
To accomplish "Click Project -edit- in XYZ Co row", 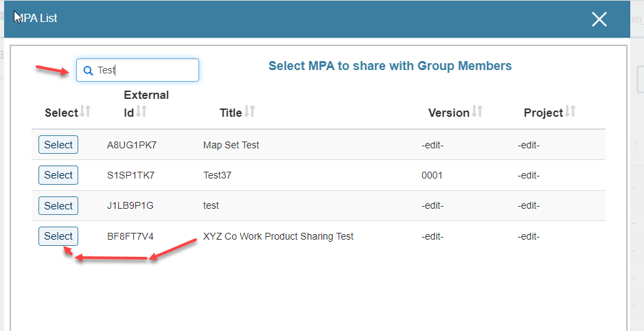I will coord(529,236).
